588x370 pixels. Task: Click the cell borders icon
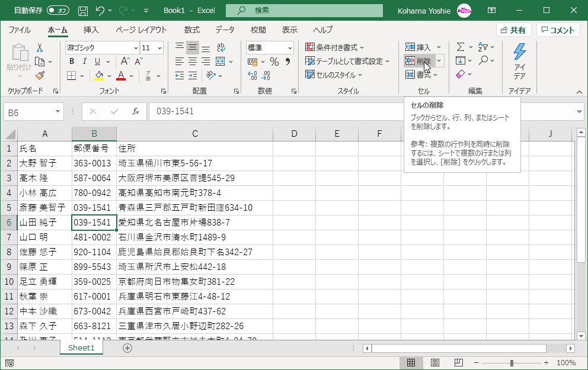point(71,76)
